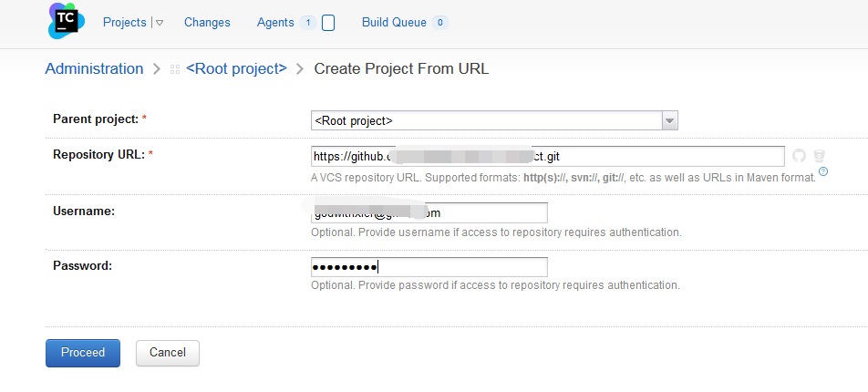Click the Proceed button
The width and height of the screenshot is (868, 392).
82,353
